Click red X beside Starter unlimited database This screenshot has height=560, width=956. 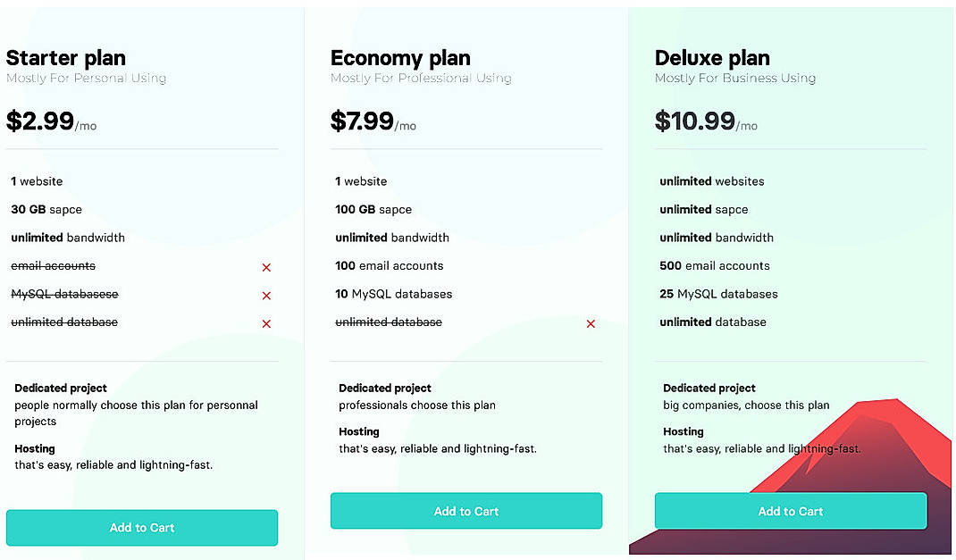coord(266,323)
